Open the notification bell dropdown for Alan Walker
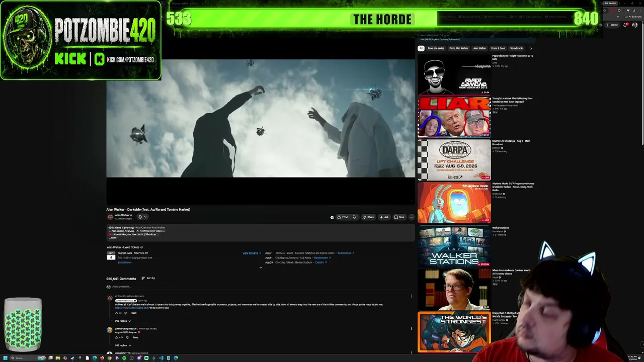Viewport: 644px width, 362px height. [142, 217]
